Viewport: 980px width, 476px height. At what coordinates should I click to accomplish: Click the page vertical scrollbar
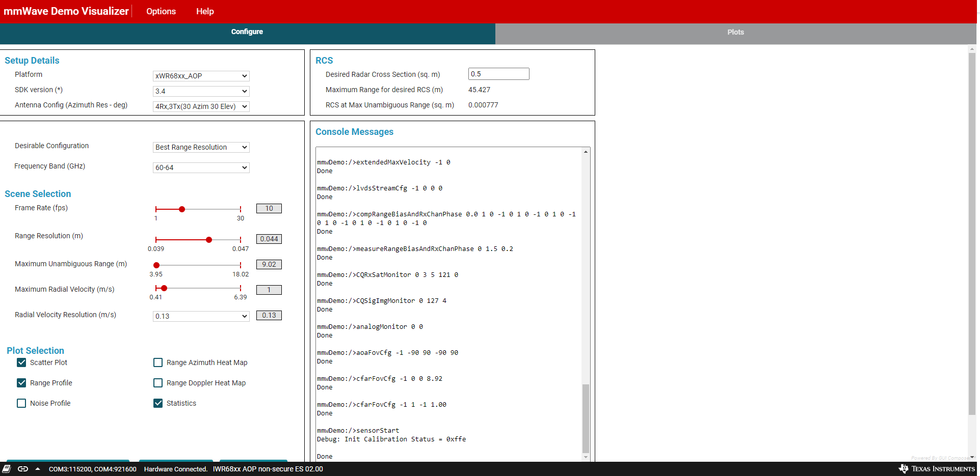tap(972, 234)
